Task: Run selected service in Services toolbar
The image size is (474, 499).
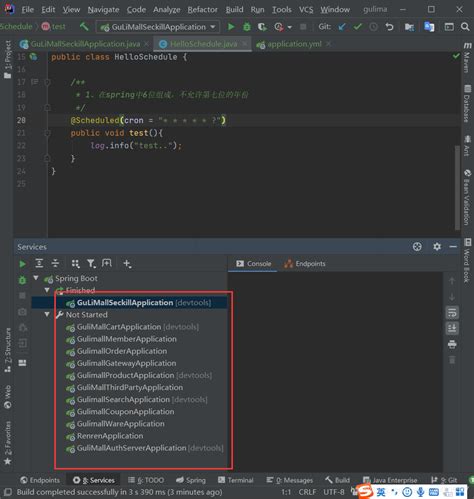Action: pyautogui.click(x=22, y=264)
